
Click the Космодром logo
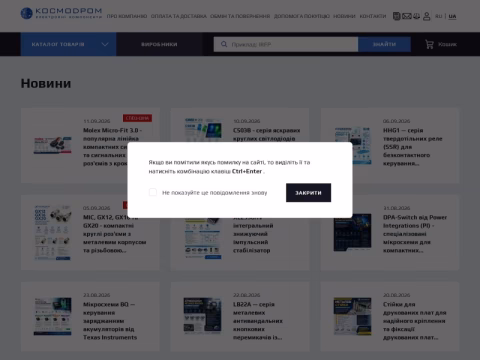pos(61,13)
